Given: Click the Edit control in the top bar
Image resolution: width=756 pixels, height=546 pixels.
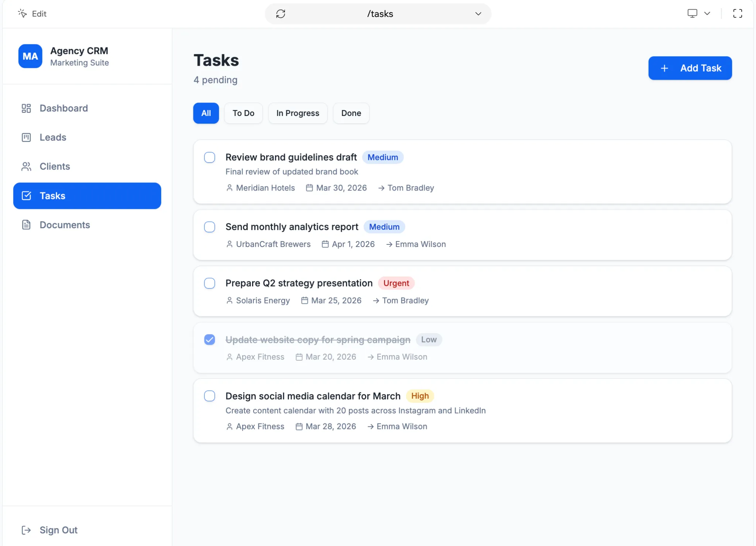Looking at the screenshot, I should pyautogui.click(x=32, y=14).
